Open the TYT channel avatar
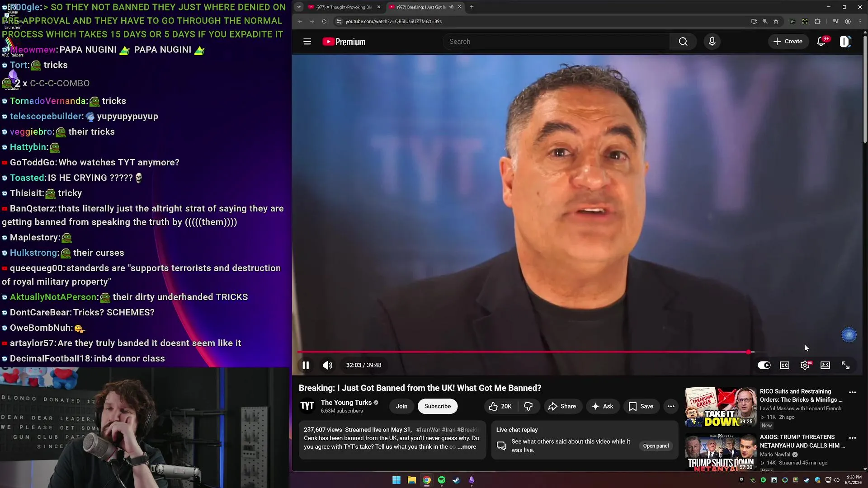868x488 pixels. (x=307, y=406)
